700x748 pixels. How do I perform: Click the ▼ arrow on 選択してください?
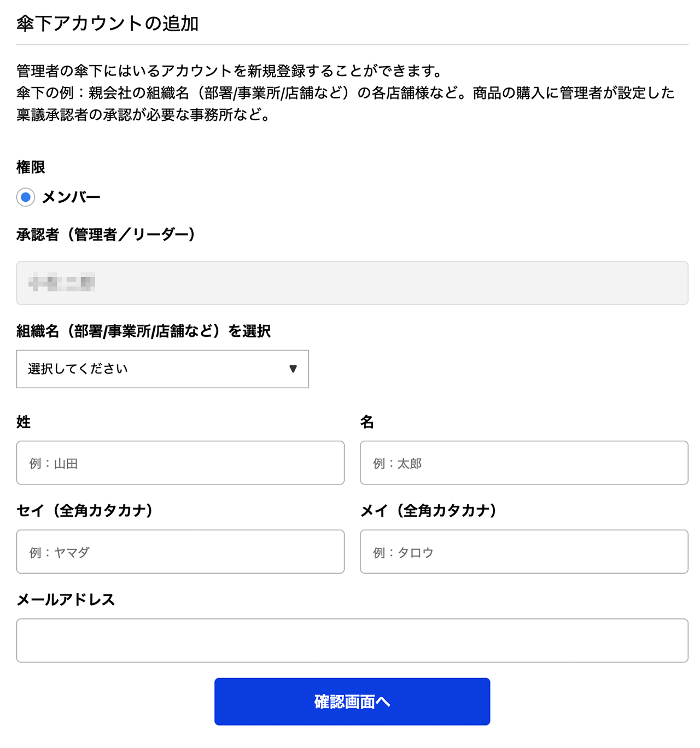pyautogui.click(x=294, y=369)
